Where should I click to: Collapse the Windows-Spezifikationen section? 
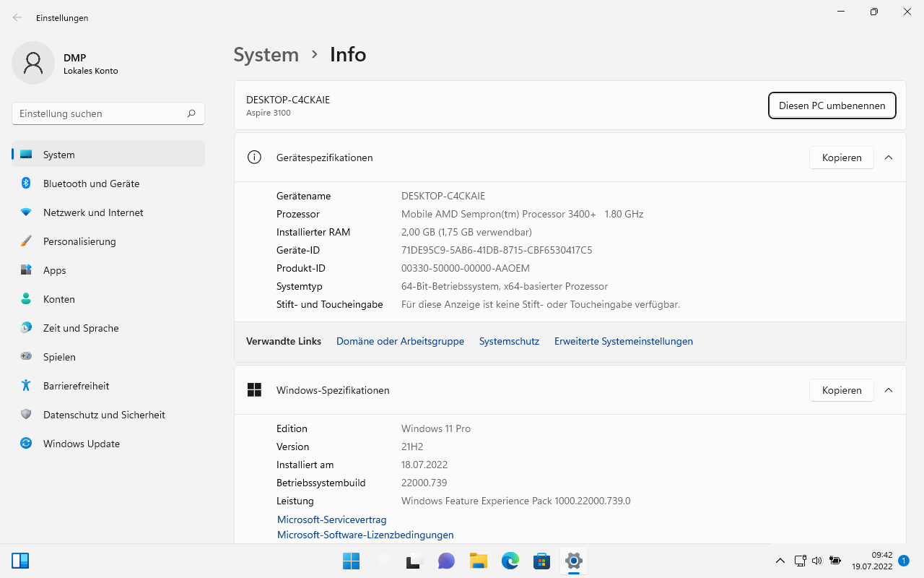pos(889,390)
